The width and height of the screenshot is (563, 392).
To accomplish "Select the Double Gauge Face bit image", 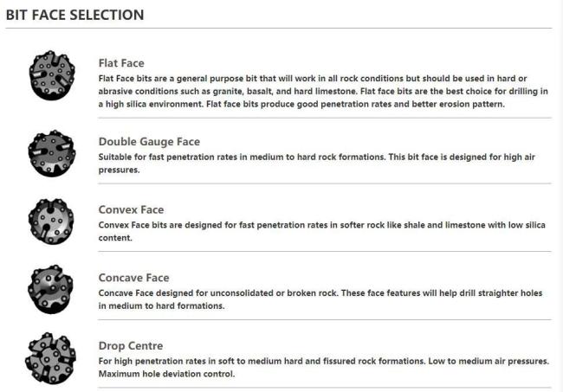I will click(49, 150).
